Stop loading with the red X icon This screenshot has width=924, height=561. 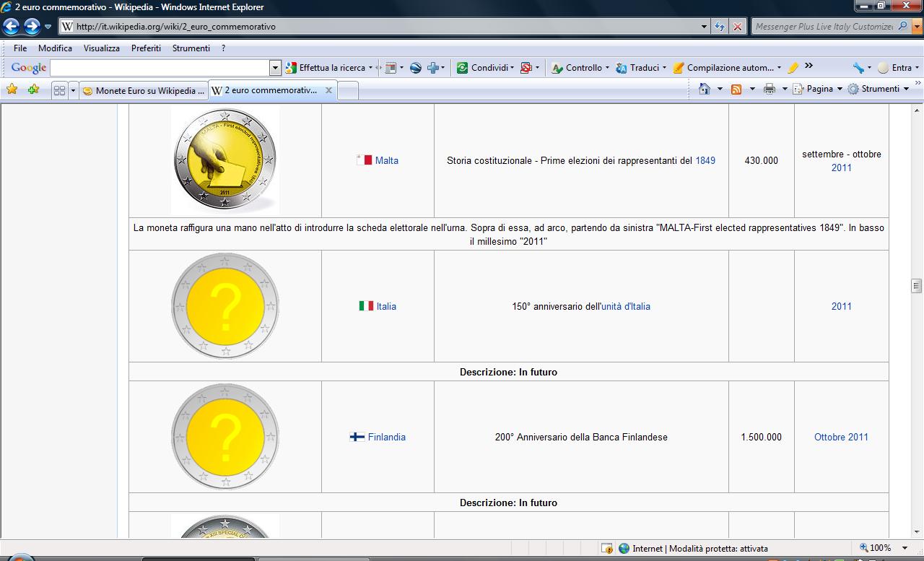coord(737,27)
